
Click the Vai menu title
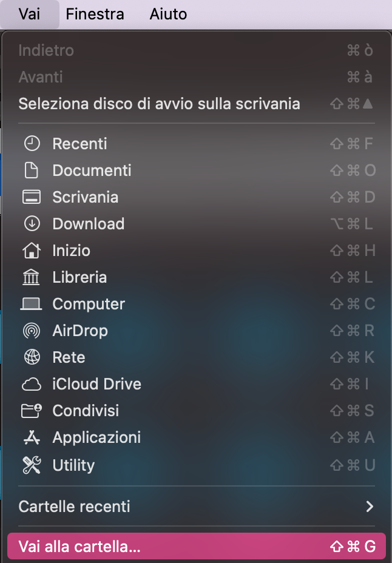(x=30, y=14)
